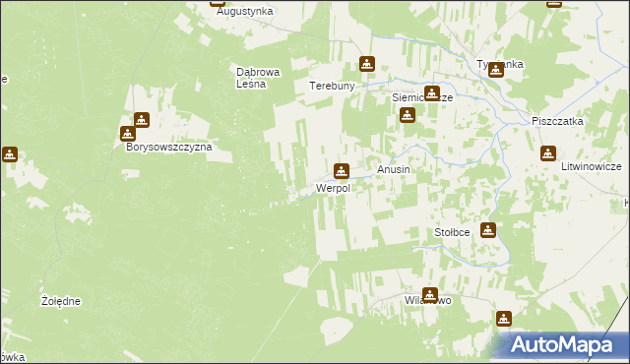Click the Litwinowicze place label
630x364 pixels.
click(x=592, y=166)
